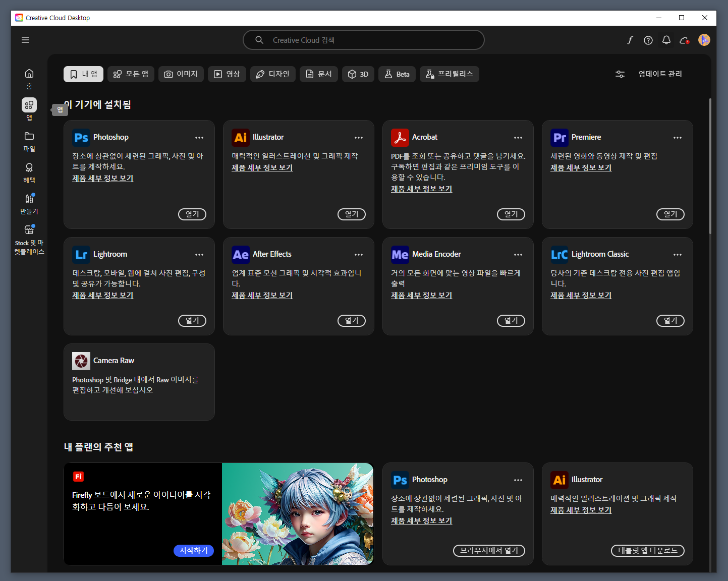Open Files section in sidebar
The width and height of the screenshot is (728, 581).
pos(29,142)
